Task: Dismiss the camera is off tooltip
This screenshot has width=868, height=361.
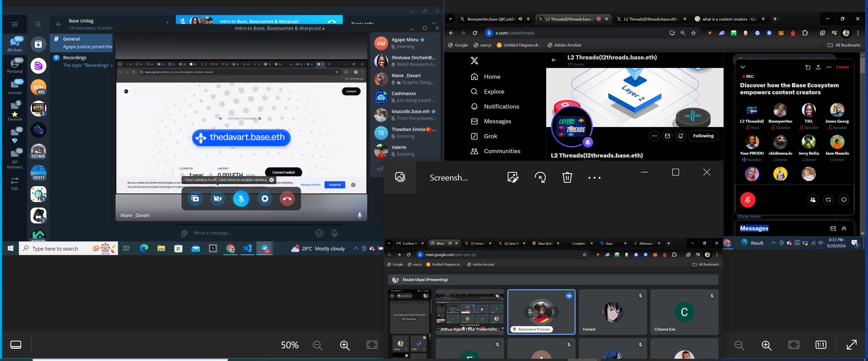Action: [272, 180]
